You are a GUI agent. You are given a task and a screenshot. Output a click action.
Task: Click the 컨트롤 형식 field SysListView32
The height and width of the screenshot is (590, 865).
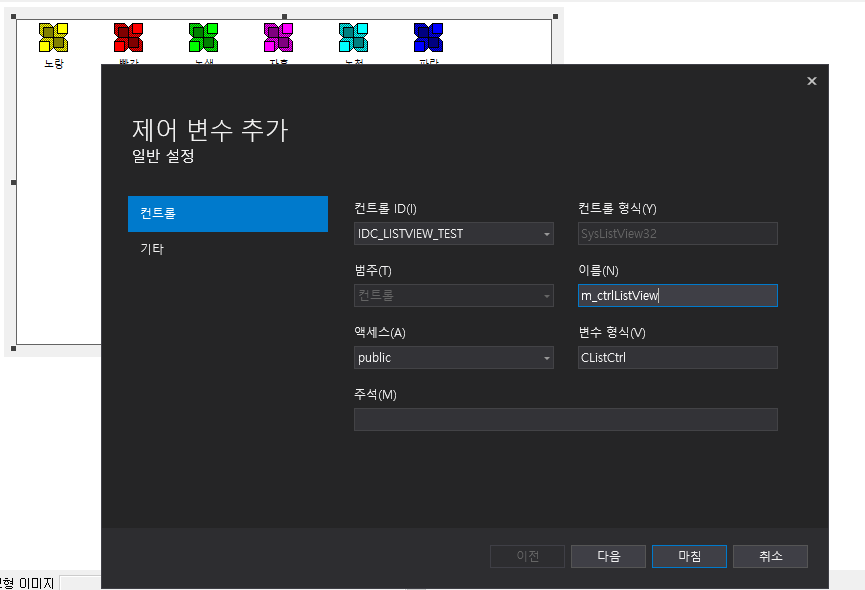677,234
